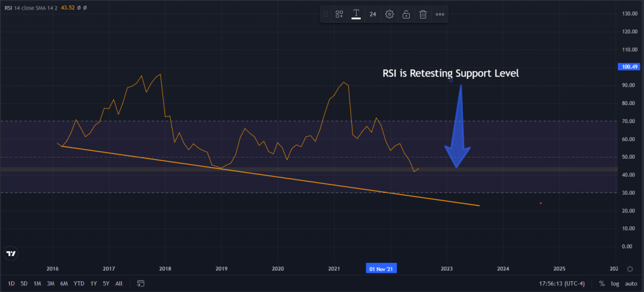Grab the toolbar drag handle dots

tap(326, 14)
